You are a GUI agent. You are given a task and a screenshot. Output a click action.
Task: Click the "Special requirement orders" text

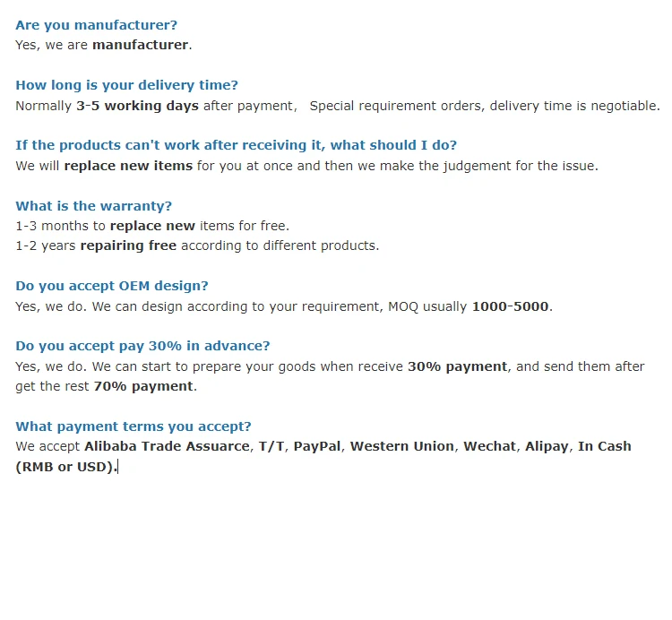397,106
